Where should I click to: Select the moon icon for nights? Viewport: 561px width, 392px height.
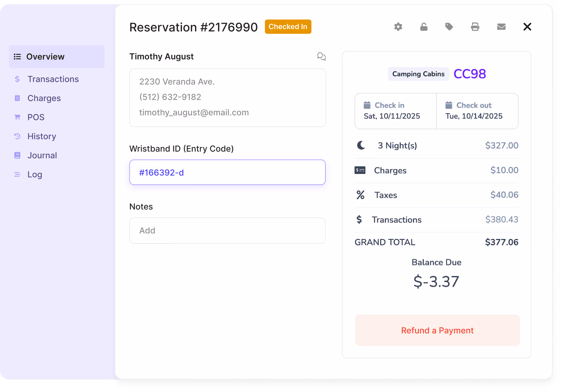coord(361,145)
